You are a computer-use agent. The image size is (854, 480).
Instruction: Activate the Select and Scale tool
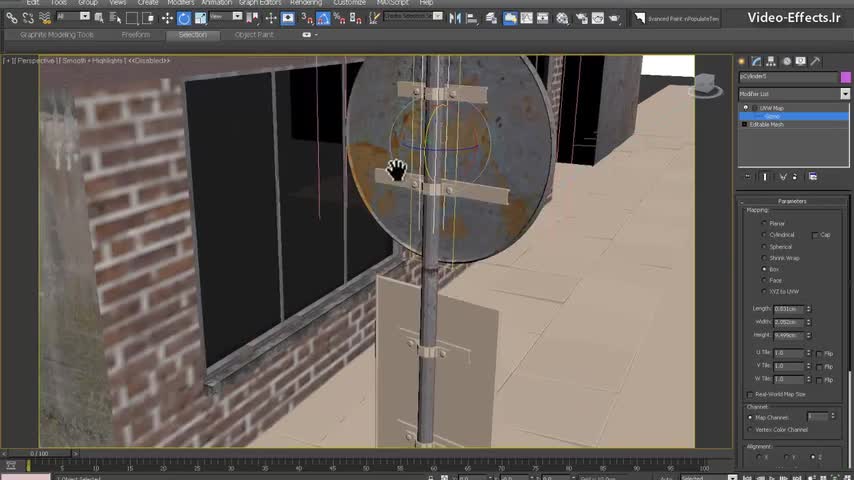pos(200,18)
